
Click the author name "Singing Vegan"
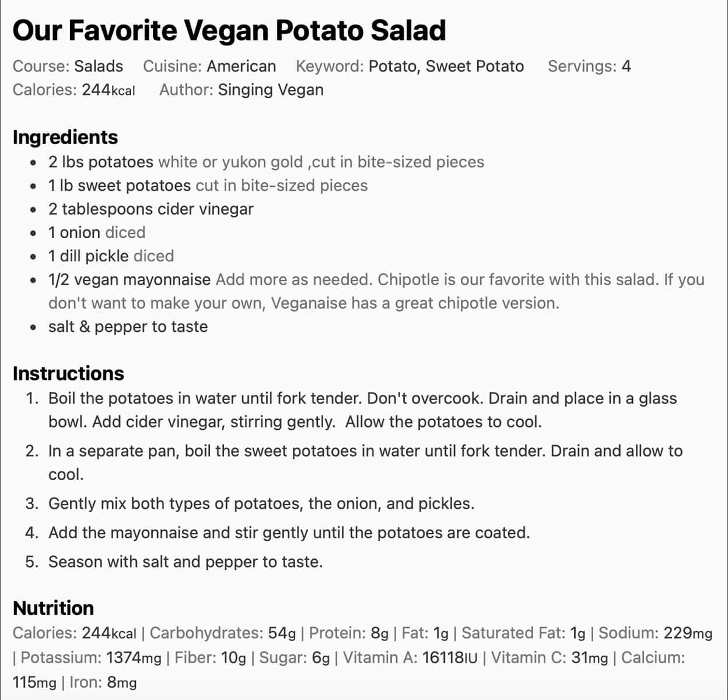271,90
